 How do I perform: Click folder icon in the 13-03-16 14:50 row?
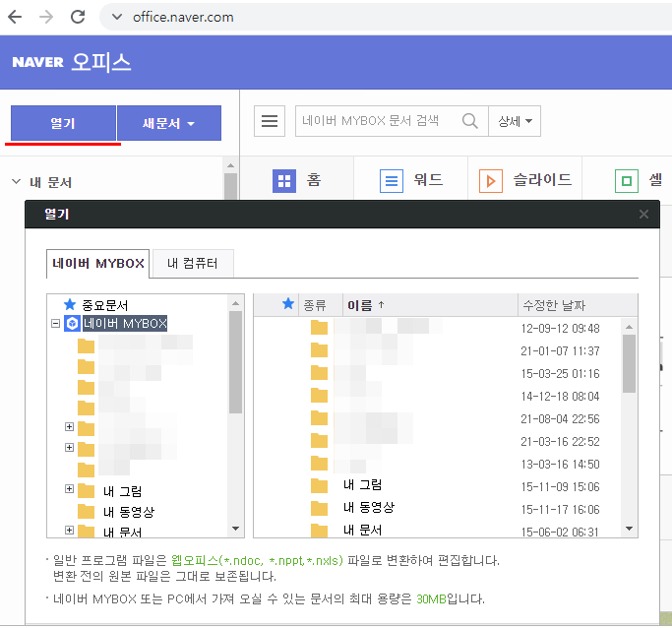(x=319, y=464)
